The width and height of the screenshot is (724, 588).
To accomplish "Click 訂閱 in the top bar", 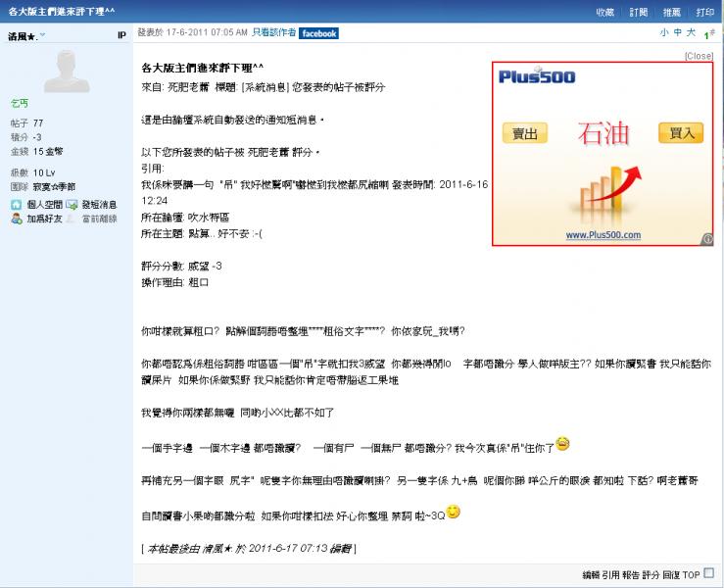I will point(639,12).
